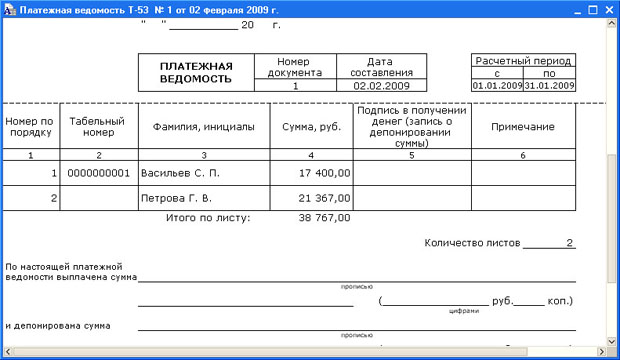
Task: Select the Итого по листу label
Action: tap(208, 218)
